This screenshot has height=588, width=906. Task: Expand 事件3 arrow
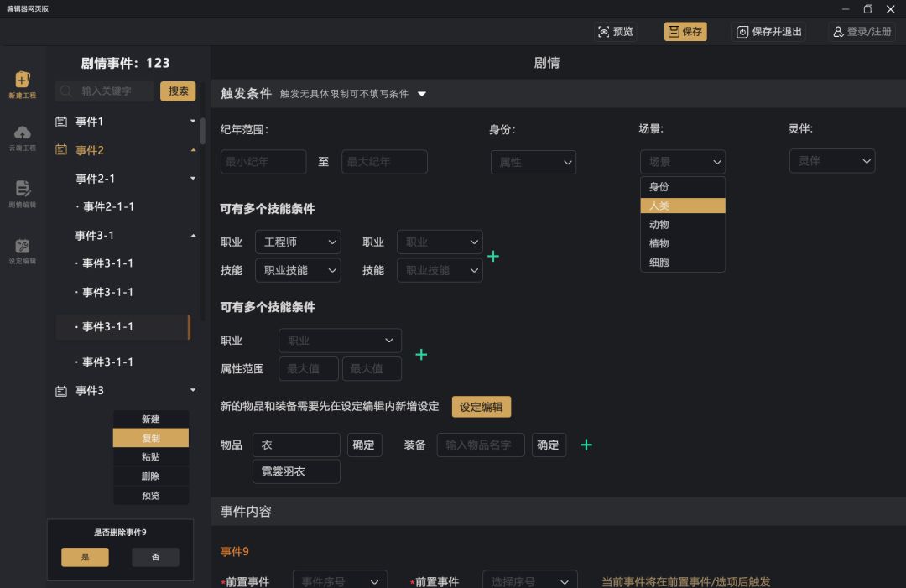pos(193,390)
